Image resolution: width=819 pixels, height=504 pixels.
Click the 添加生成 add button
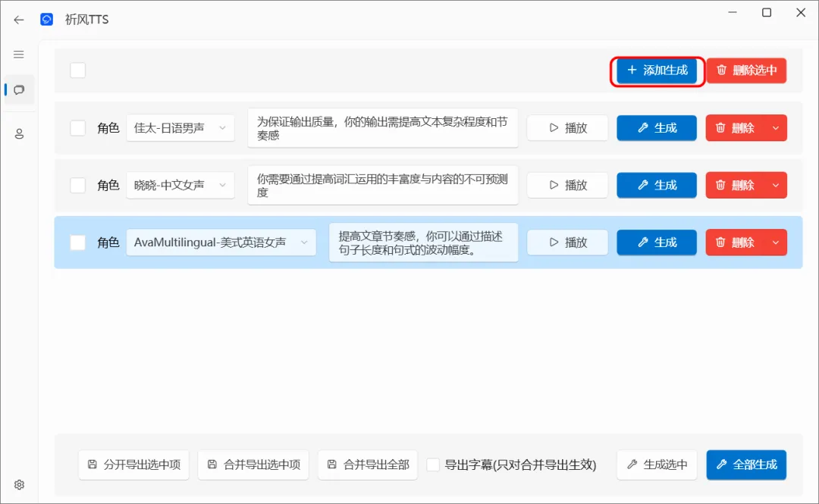[657, 70]
